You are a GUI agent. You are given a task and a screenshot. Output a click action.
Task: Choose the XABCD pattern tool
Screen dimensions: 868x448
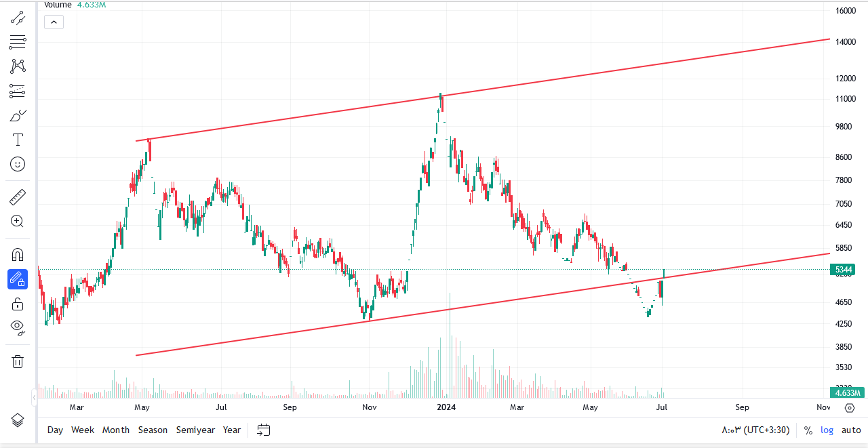click(x=18, y=66)
